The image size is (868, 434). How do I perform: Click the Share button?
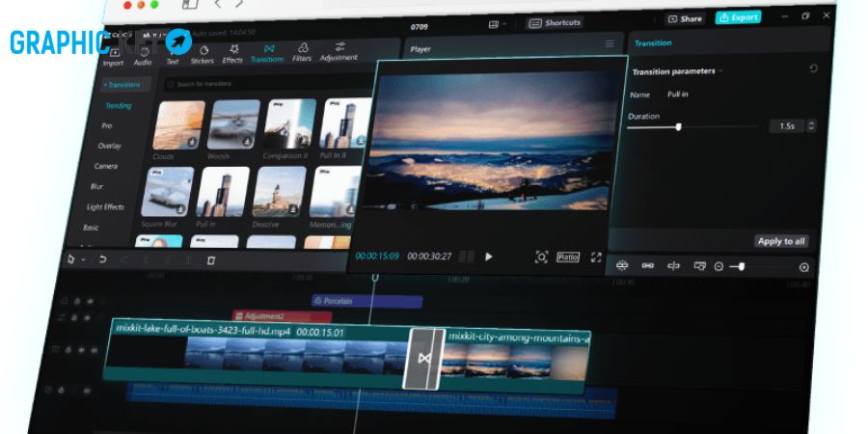[x=686, y=19]
